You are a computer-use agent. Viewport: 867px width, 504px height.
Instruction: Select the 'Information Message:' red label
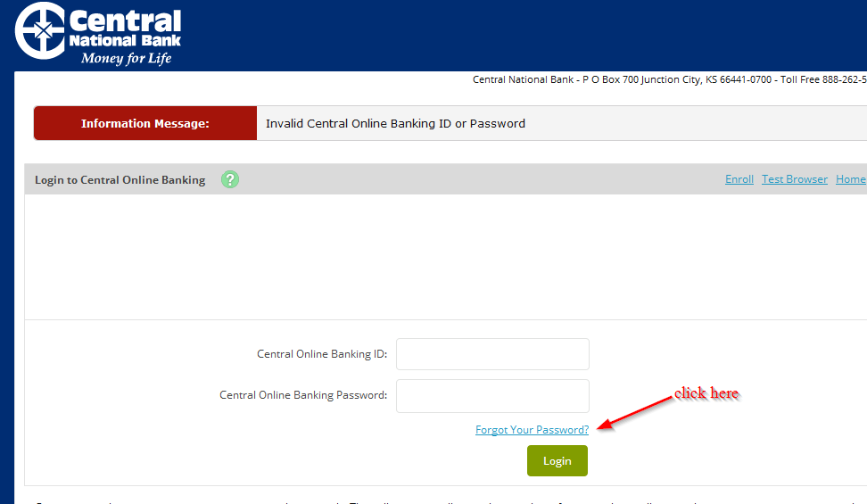145,123
